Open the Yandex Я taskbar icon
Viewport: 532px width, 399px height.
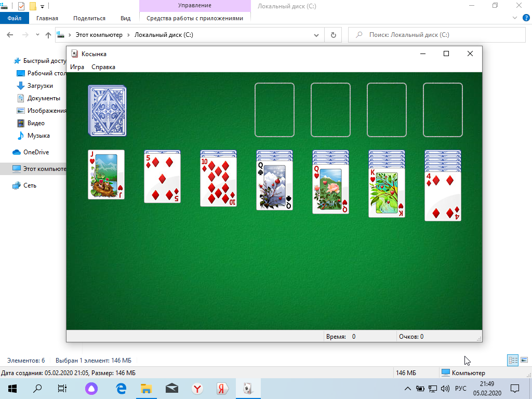pos(222,389)
